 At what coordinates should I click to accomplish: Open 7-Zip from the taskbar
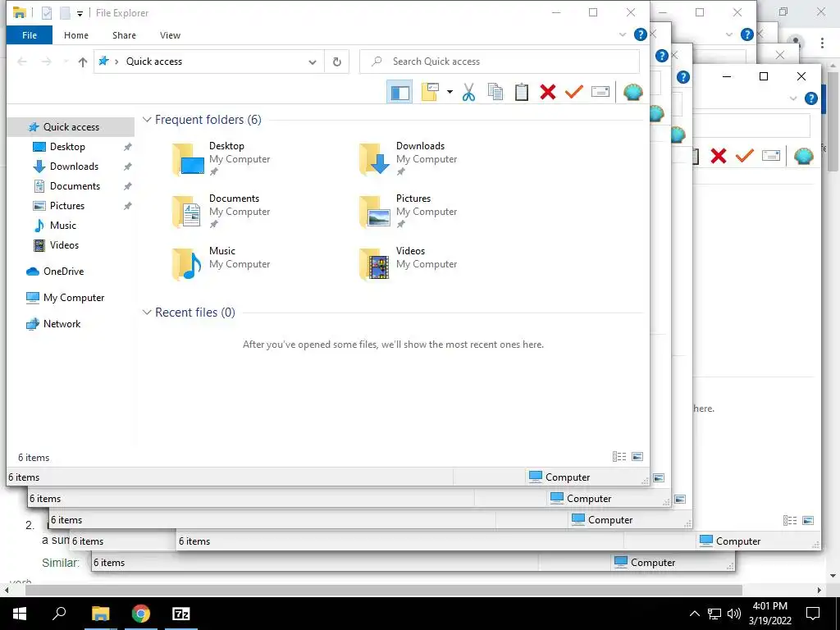(x=181, y=614)
